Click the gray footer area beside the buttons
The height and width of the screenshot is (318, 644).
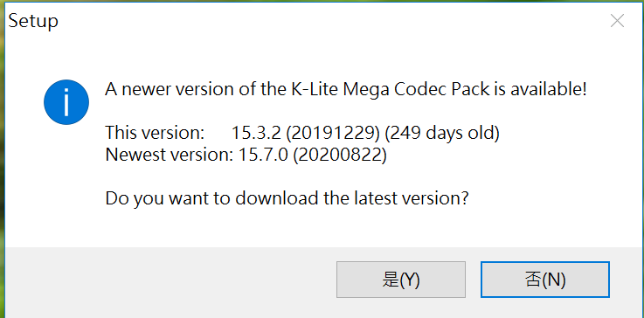point(169,282)
